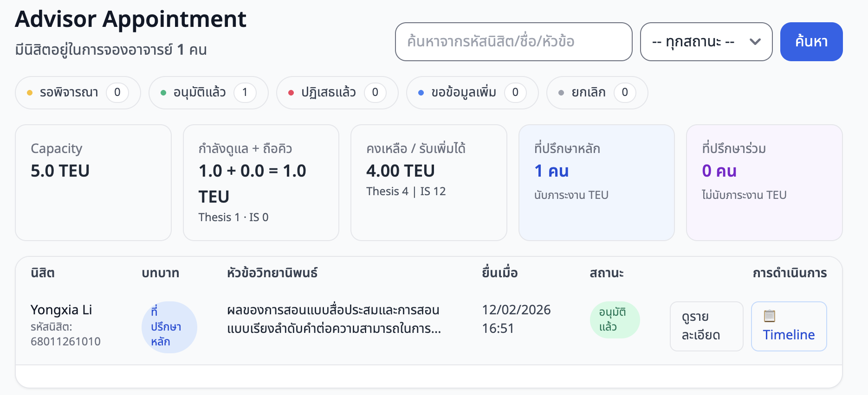Click the student search input field
The image size is (868, 395).
tap(513, 41)
